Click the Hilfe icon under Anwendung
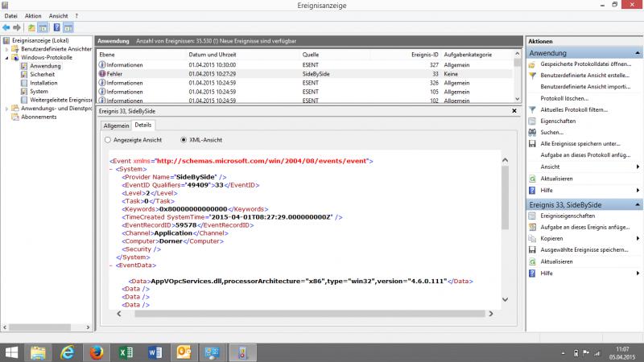644x362 pixels. (532, 191)
